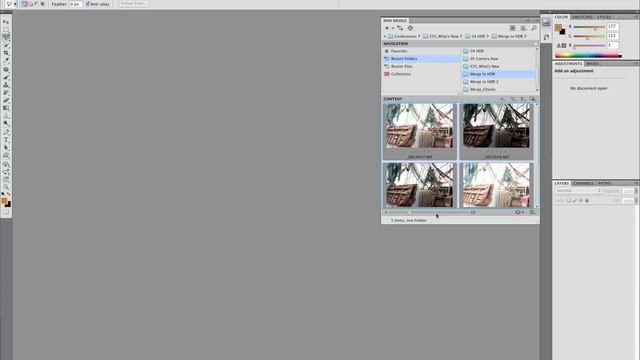Select the bottom-right boat thumbnail

[496, 185]
